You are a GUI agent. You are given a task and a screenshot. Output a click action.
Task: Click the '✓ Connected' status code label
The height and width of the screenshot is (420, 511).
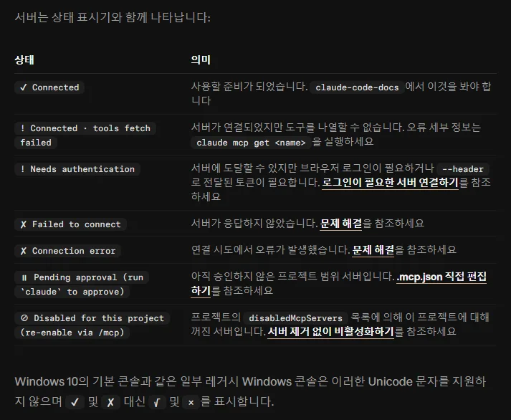(x=49, y=87)
